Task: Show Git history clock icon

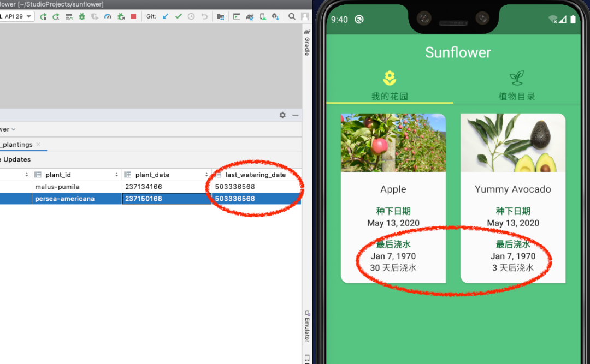Action: click(191, 16)
